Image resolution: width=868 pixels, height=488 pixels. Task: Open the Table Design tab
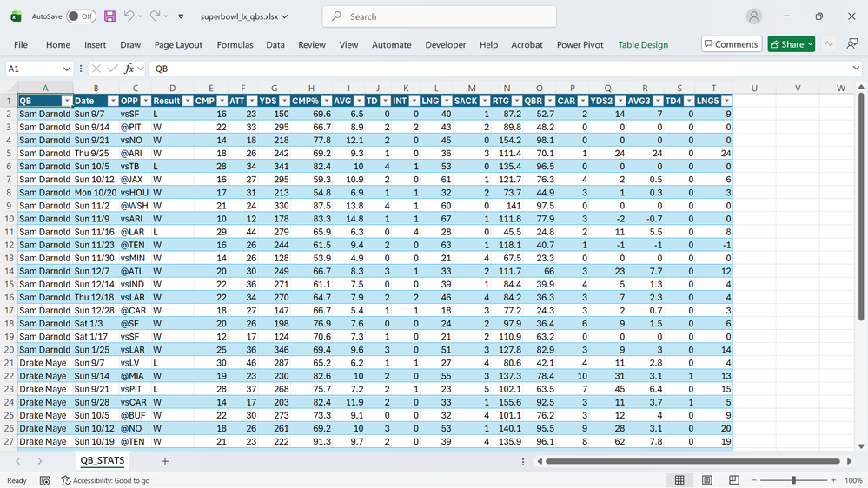(643, 45)
